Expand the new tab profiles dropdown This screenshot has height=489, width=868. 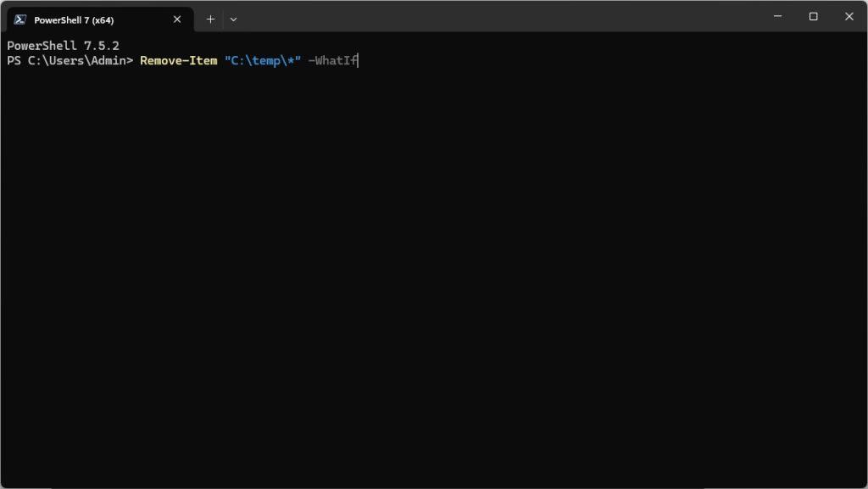point(234,19)
